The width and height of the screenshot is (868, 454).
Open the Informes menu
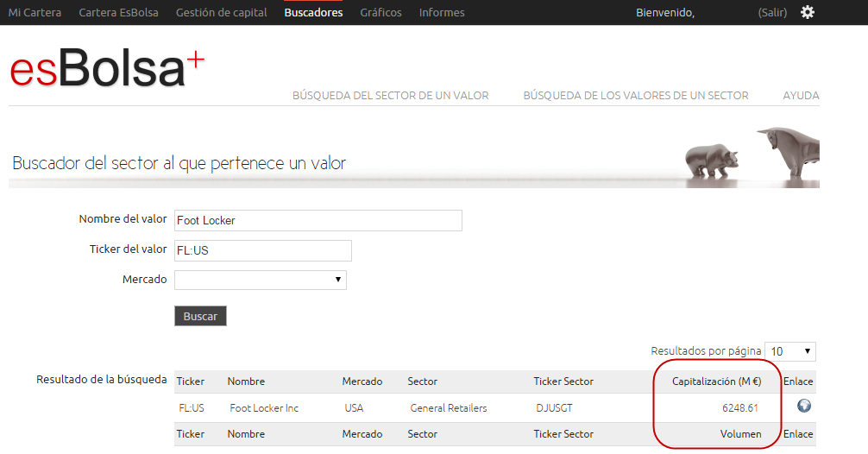pos(442,12)
